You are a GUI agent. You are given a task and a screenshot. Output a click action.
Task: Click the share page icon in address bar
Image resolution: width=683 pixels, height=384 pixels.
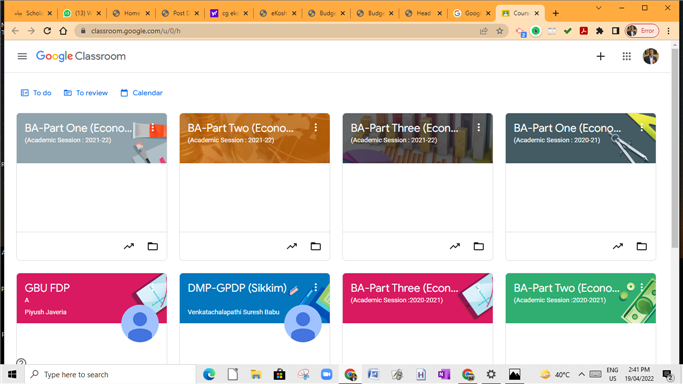click(x=484, y=31)
